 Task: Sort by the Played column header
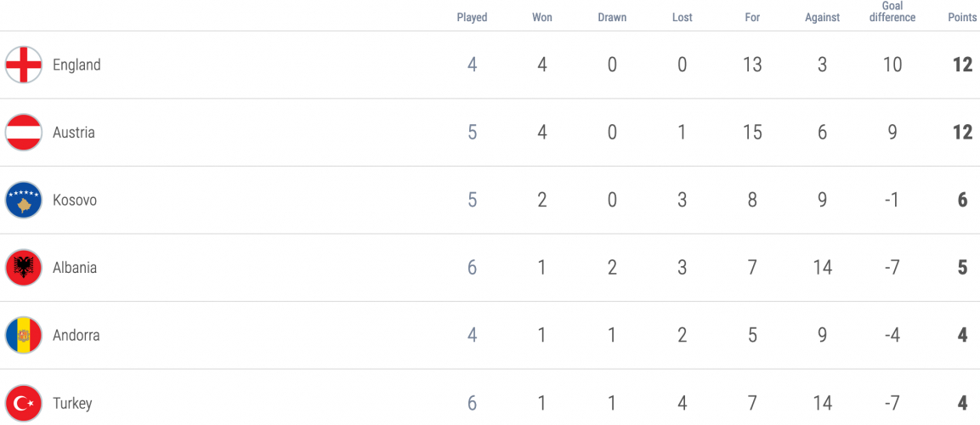coord(472,18)
